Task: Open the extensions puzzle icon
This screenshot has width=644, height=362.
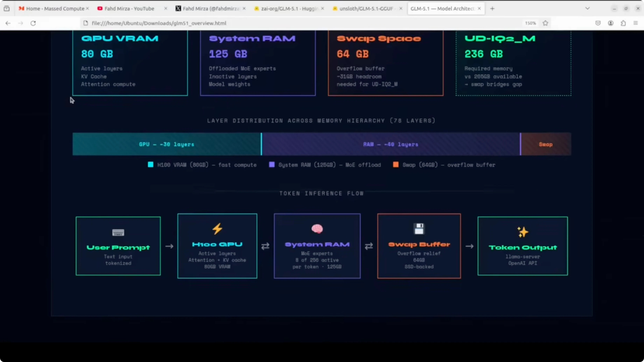Action: tap(623, 23)
